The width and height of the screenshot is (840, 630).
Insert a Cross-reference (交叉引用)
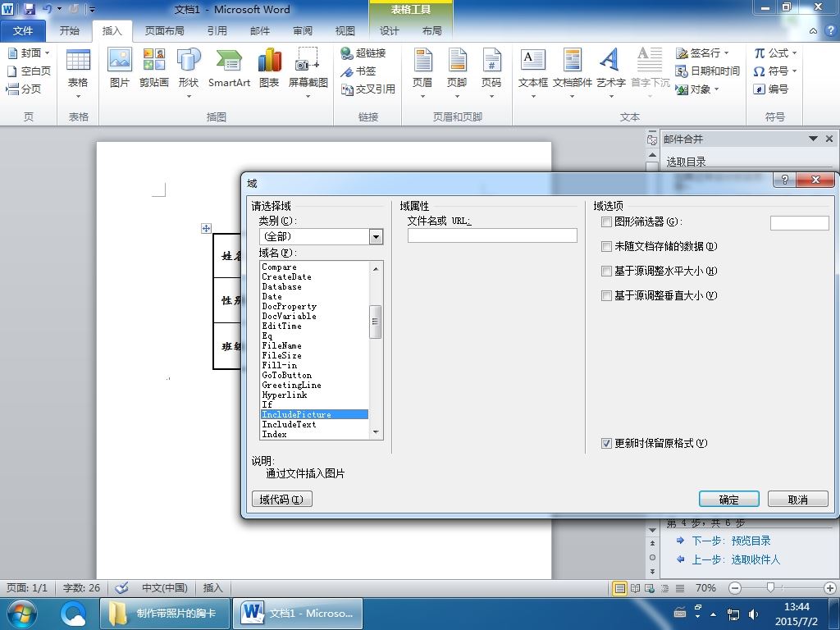click(368, 89)
